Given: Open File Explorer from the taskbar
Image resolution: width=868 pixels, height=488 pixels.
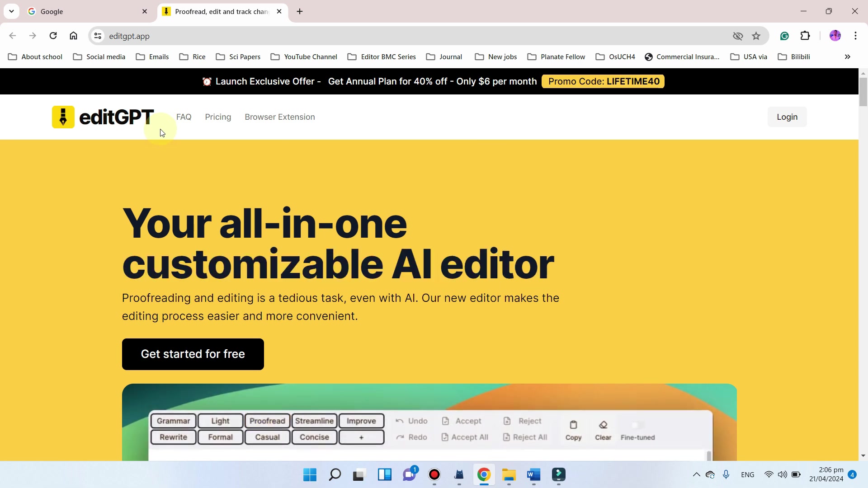Looking at the screenshot, I should tap(509, 475).
